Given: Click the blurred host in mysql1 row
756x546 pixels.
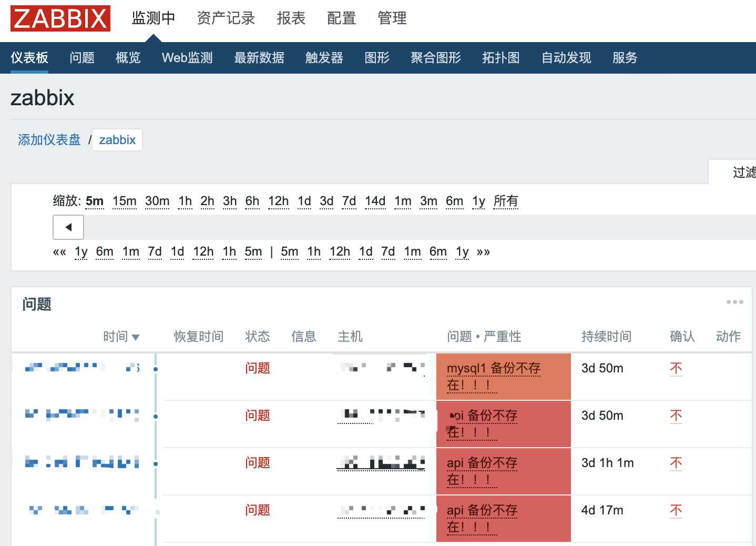Looking at the screenshot, I should [x=382, y=368].
